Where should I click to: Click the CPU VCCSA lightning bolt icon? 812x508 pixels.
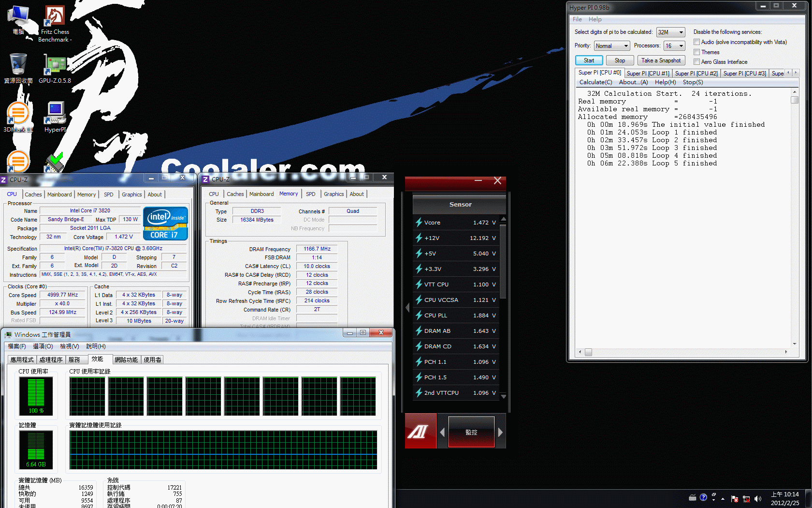pyautogui.click(x=419, y=300)
